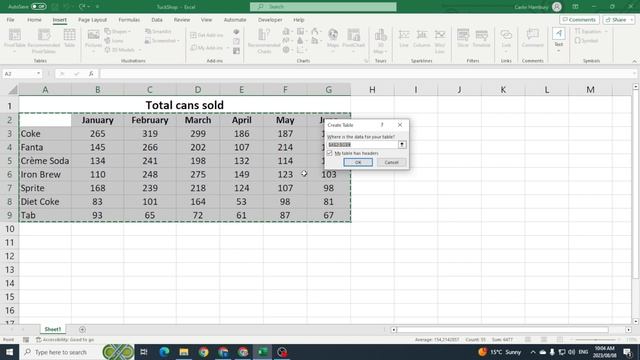The width and height of the screenshot is (640, 360).
Task: Select row 10 header
Action: 9,229
